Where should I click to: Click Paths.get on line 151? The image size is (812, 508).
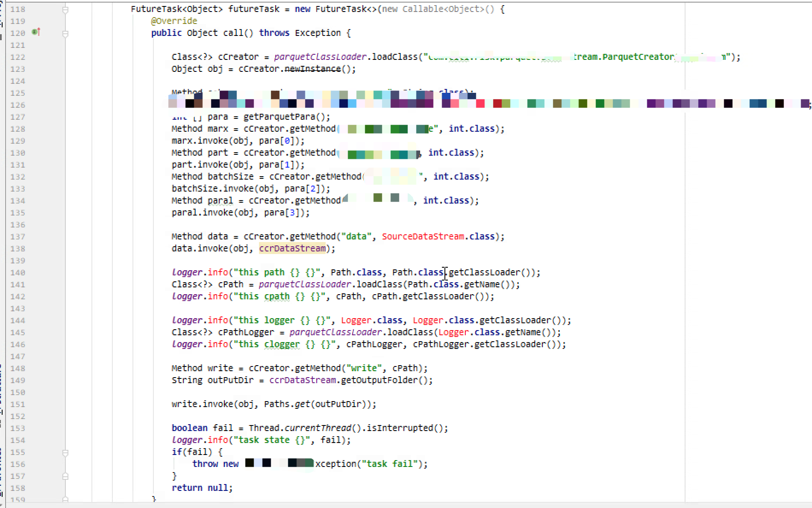(287, 404)
